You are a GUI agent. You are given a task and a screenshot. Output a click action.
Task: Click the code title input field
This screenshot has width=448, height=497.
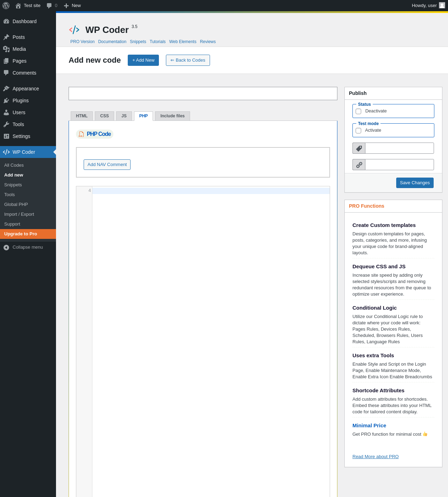point(203,94)
